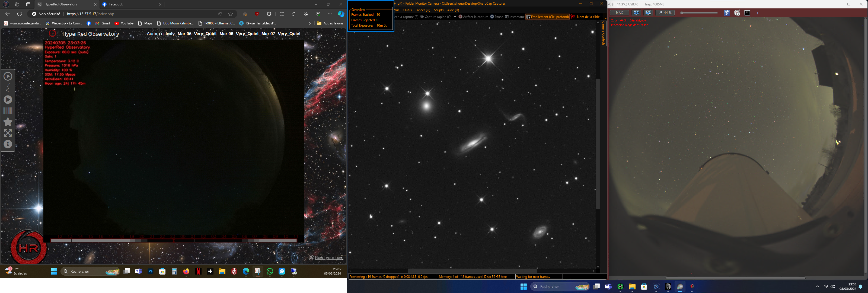Screen dimensions: 868x293
Task: Click the Read aloud icon in address bar
Action: 220,14
